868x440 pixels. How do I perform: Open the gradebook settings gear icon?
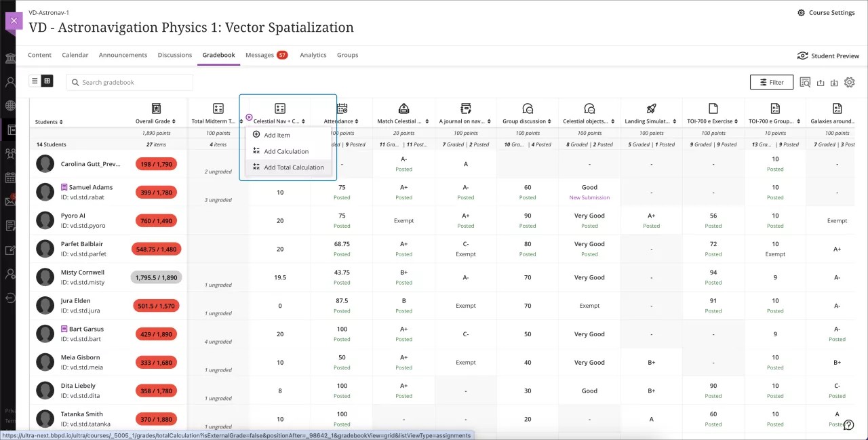tap(849, 82)
